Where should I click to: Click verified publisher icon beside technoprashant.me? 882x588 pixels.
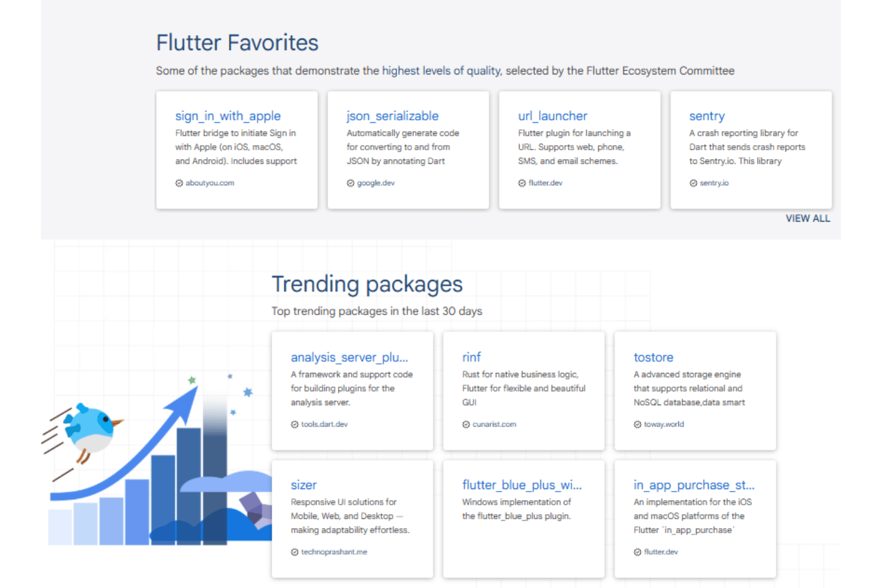[x=294, y=552]
